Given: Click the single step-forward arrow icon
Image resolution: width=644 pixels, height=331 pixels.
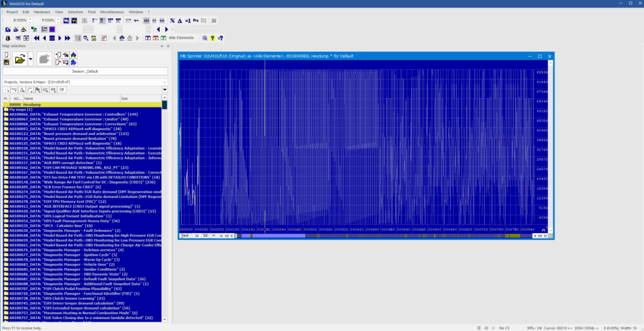Looking at the screenshot, I should pyautogui.click(x=60, y=38).
